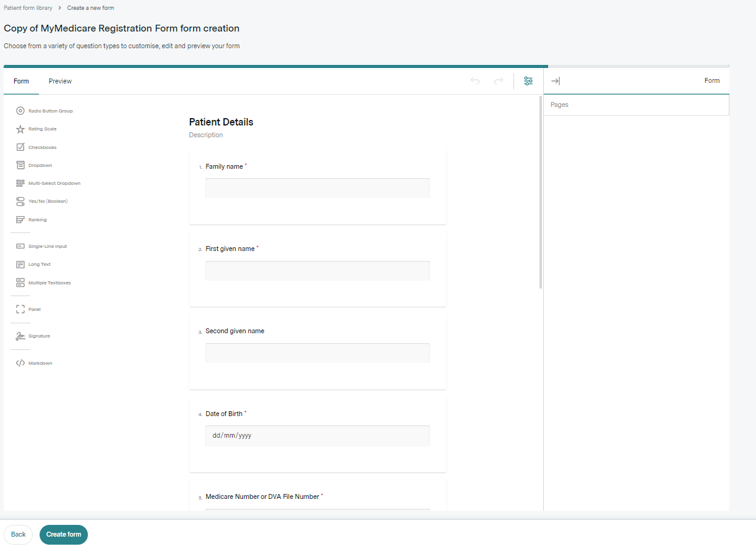Insert a Signature field

39,336
